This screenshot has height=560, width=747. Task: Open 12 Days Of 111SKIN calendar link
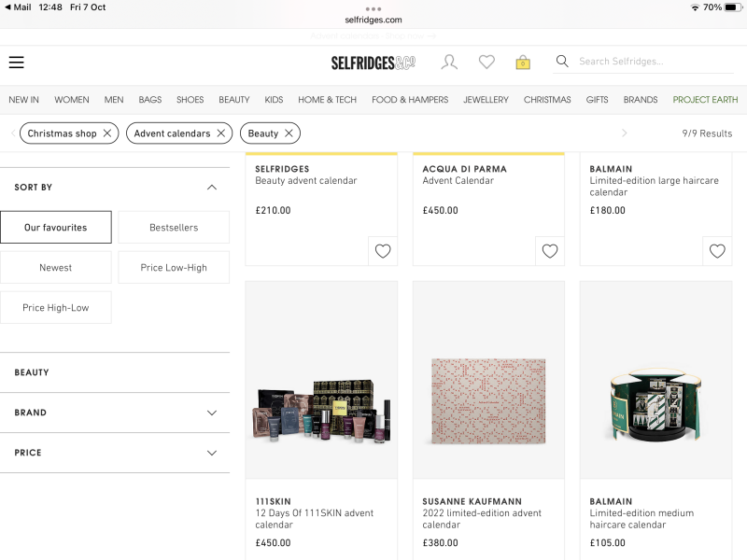point(315,519)
